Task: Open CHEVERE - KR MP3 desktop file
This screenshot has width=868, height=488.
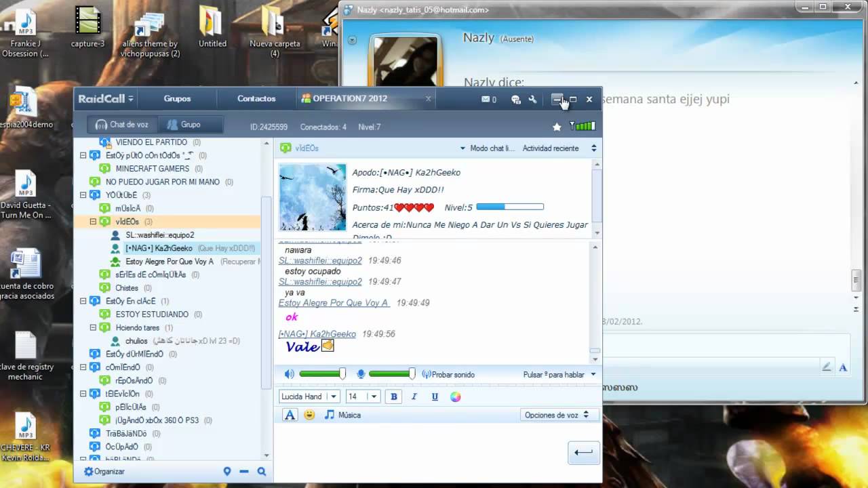Action: pos(26,438)
